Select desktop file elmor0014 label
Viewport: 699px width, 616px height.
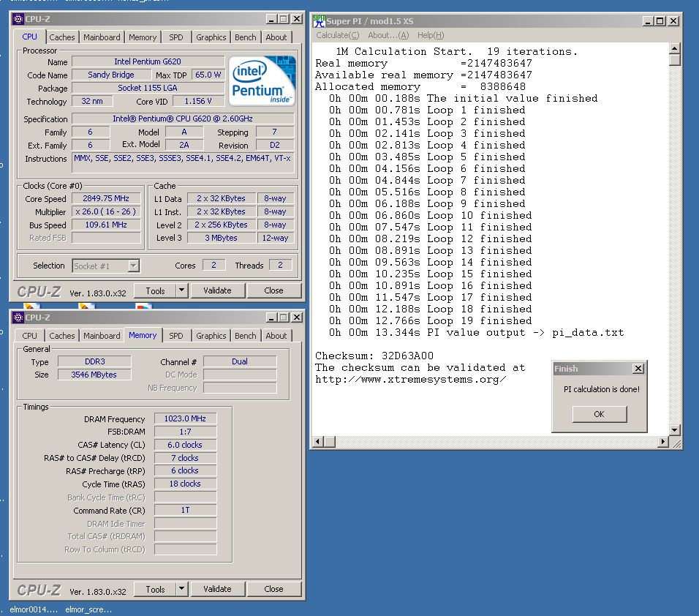(x=34, y=609)
